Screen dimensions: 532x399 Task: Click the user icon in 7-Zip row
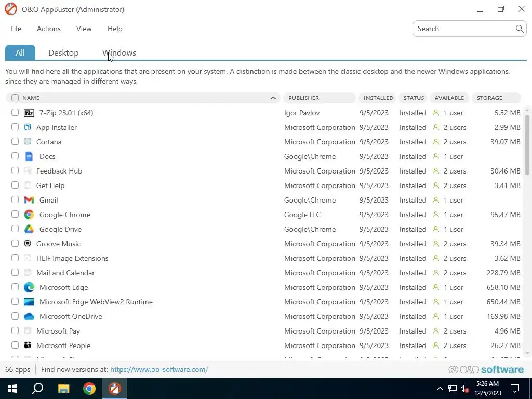tap(436, 113)
